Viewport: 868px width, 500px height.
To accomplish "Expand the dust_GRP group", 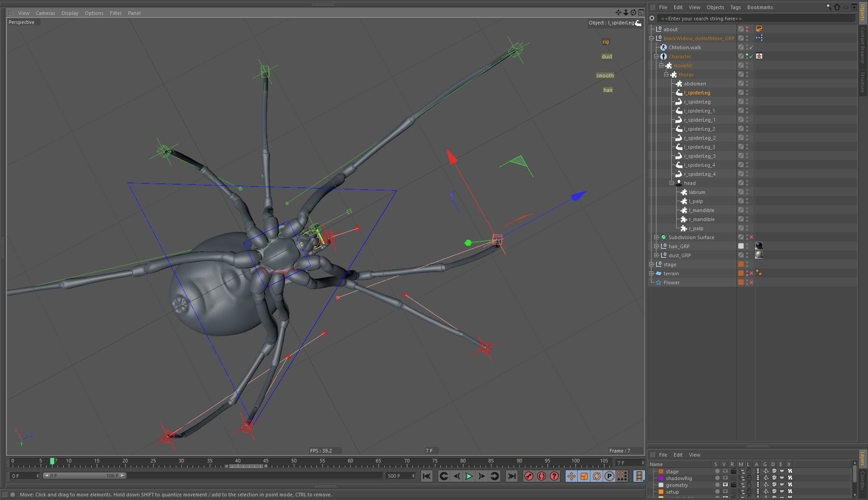I will coord(656,255).
